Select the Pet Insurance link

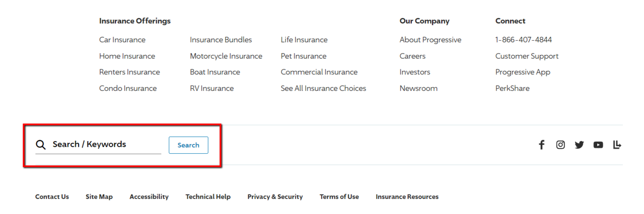coord(304,56)
